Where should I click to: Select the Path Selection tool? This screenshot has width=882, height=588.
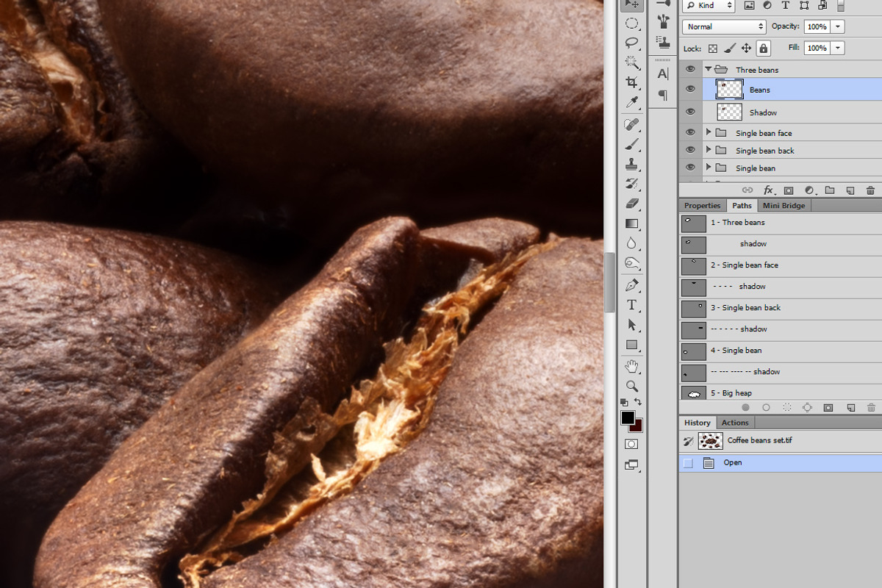point(631,325)
